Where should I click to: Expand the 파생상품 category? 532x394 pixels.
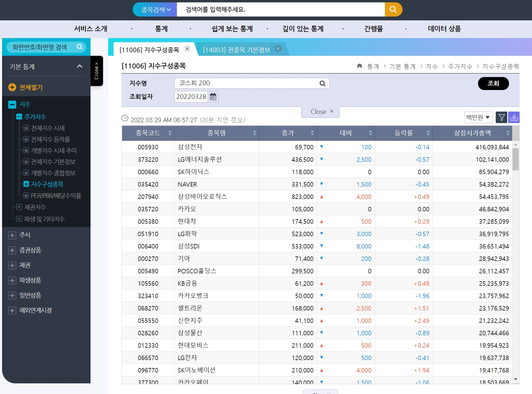point(12,280)
